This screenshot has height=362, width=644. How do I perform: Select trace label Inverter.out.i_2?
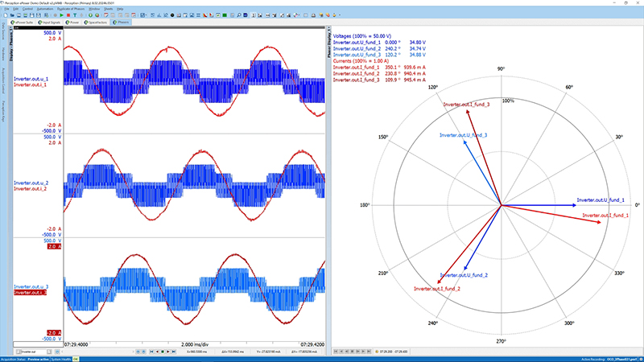coord(30,189)
